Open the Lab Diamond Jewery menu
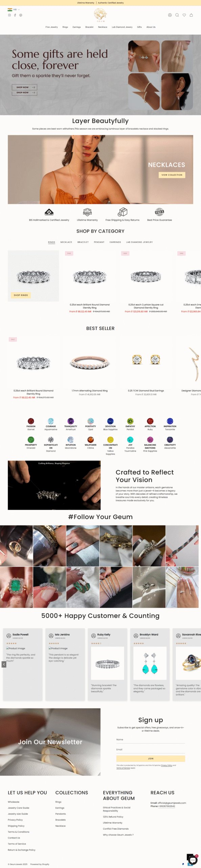Image resolution: width=201 pixels, height=868 pixels. pyautogui.click(x=122, y=27)
